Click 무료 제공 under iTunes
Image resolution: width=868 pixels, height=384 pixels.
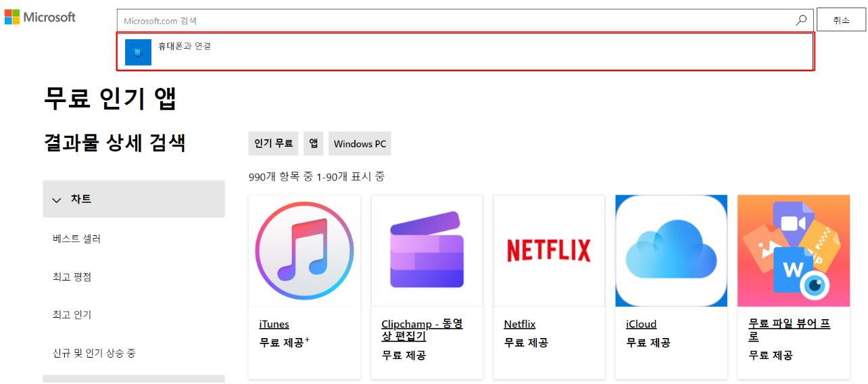pyautogui.click(x=284, y=342)
